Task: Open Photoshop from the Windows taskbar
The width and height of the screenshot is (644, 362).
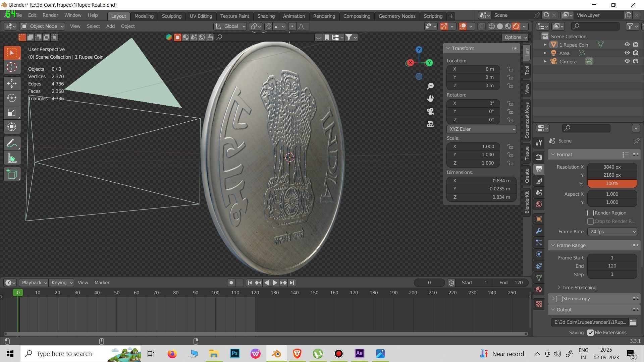Action: click(x=234, y=354)
